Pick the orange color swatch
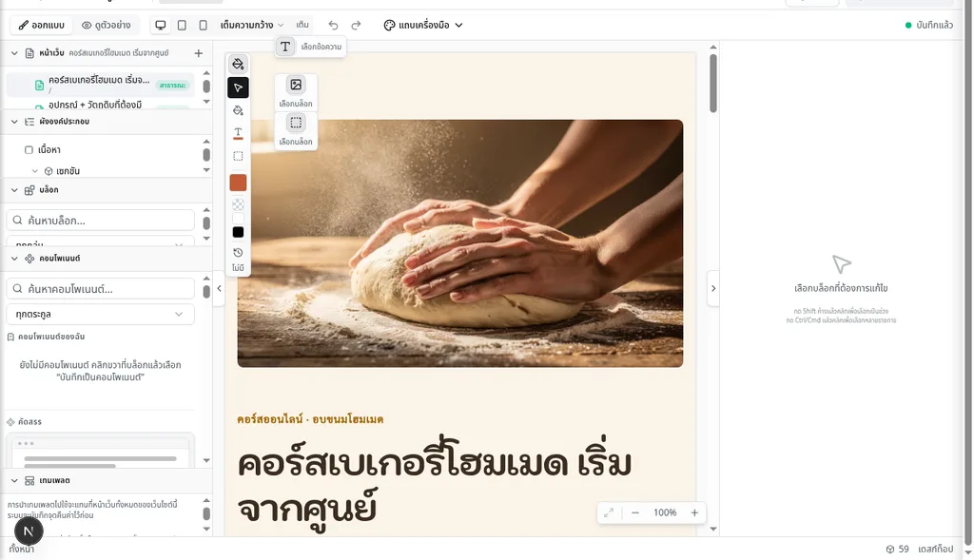Image resolution: width=974 pixels, height=560 pixels. click(238, 183)
